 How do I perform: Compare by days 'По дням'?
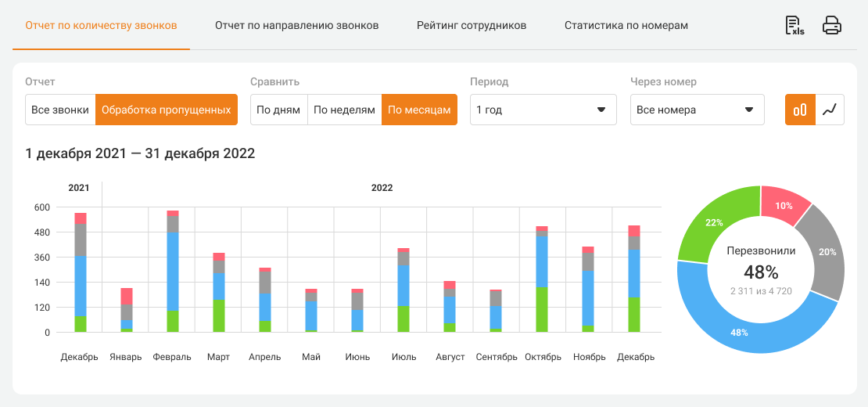coord(278,110)
